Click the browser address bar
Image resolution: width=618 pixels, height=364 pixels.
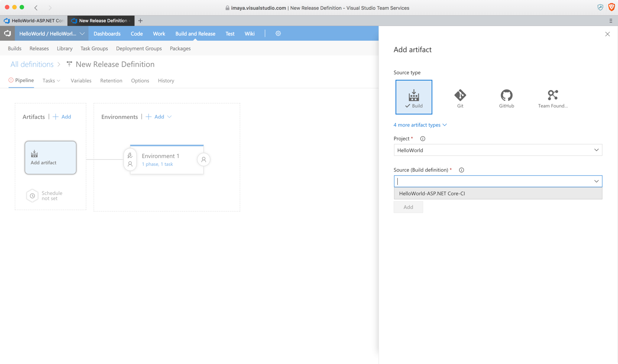point(317,8)
